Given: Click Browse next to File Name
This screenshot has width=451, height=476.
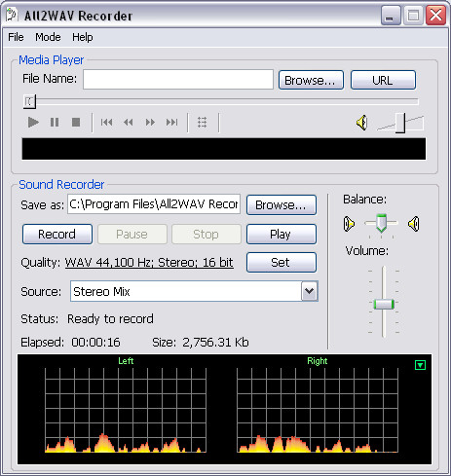Looking at the screenshot, I should click(x=311, y=80).
